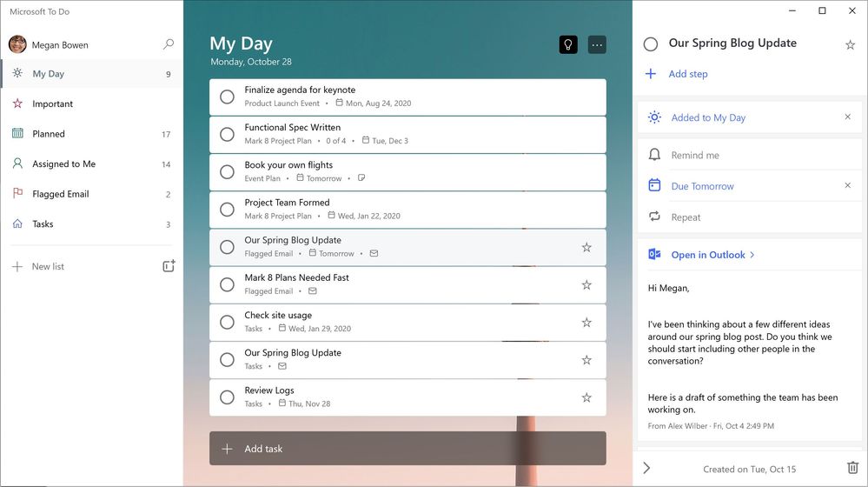Click Created on Tue, Oct 15 text
This screenshot has width=868, height=487.
pyautogui.click(x=750, y=470)
